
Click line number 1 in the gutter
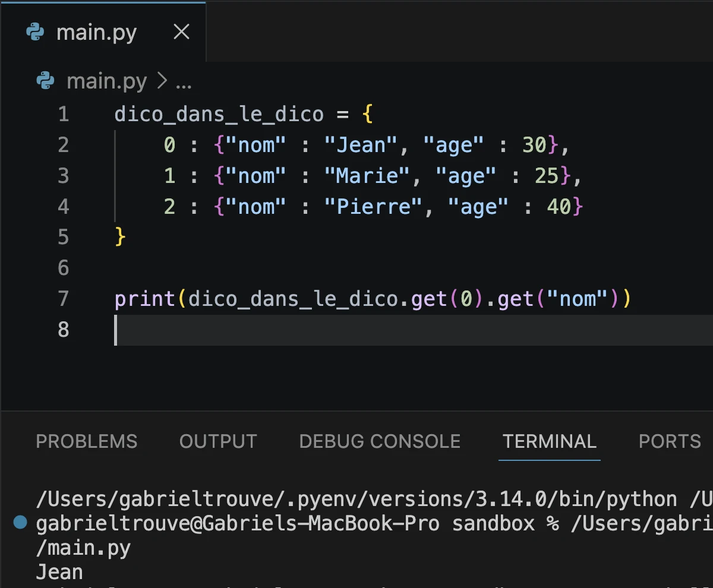point(64,113)
